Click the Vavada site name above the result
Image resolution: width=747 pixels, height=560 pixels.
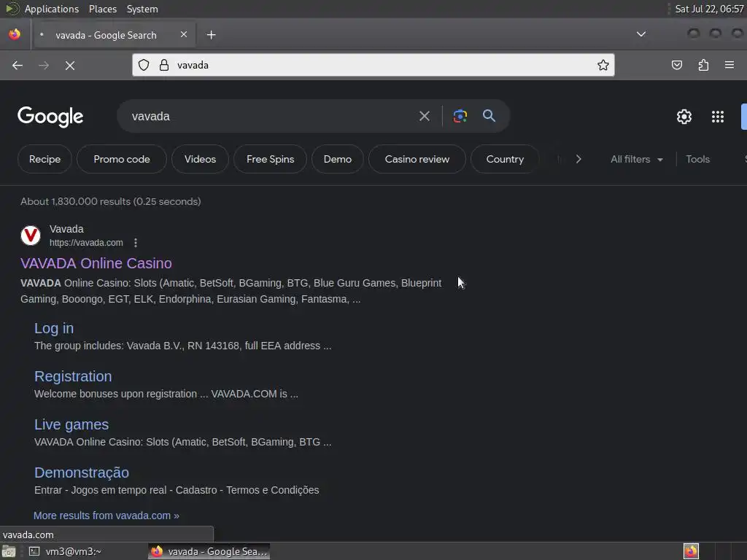(x=66, y=229)
